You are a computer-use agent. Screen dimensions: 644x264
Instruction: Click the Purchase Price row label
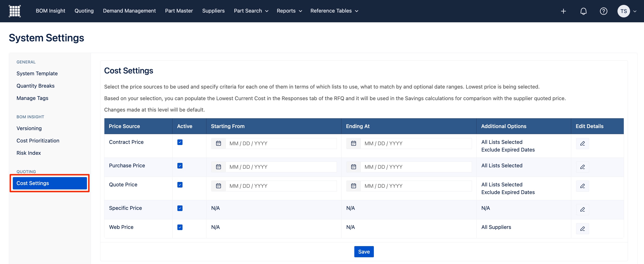(127, 165)
